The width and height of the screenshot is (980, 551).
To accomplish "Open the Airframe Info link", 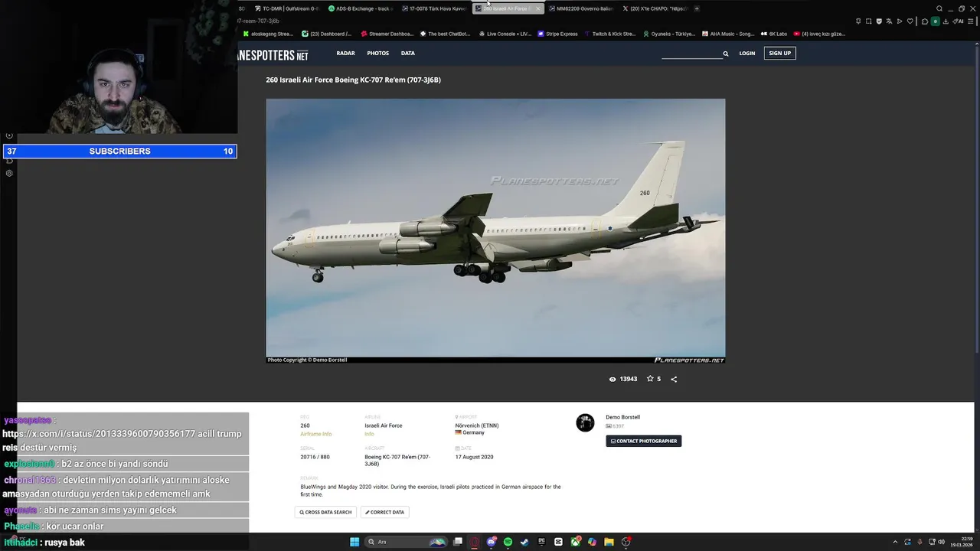I will point(315,434).
